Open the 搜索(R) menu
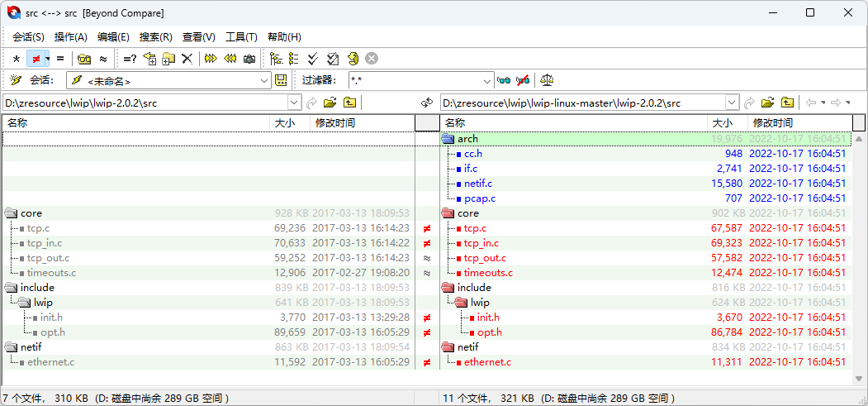Viewport: 868px width, 406px height. pyautogui.click(x=156, y=37)
